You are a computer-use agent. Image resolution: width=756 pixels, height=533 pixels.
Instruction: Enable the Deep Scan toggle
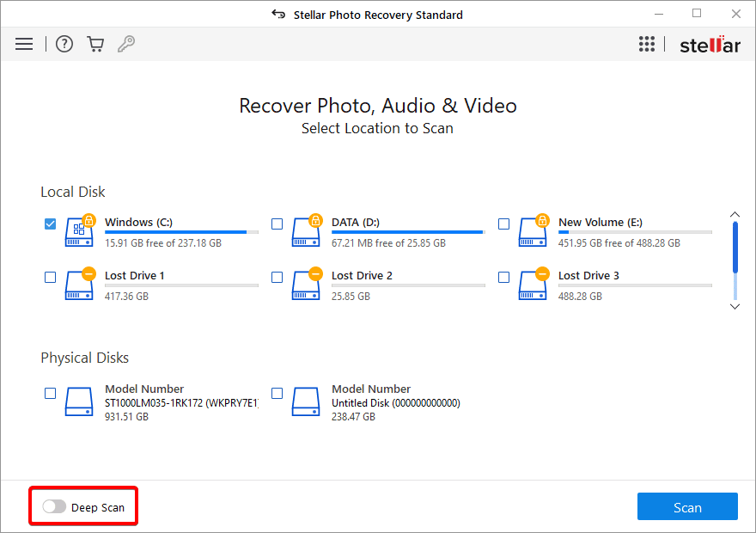[54, 506]
